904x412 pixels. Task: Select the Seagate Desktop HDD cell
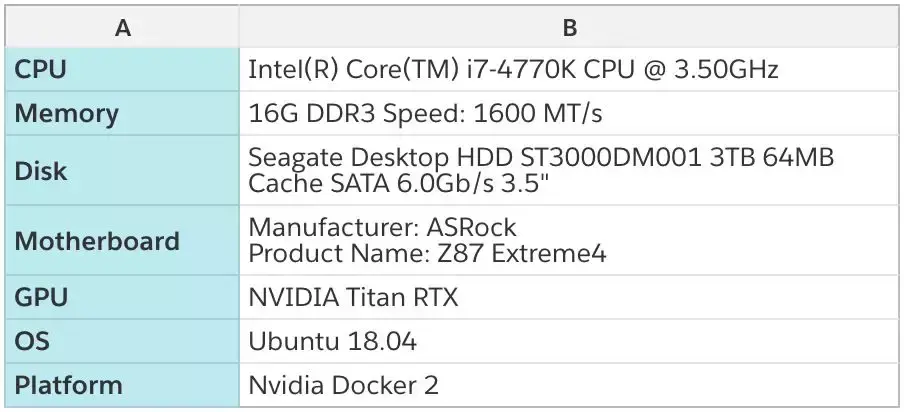[569, 170]
